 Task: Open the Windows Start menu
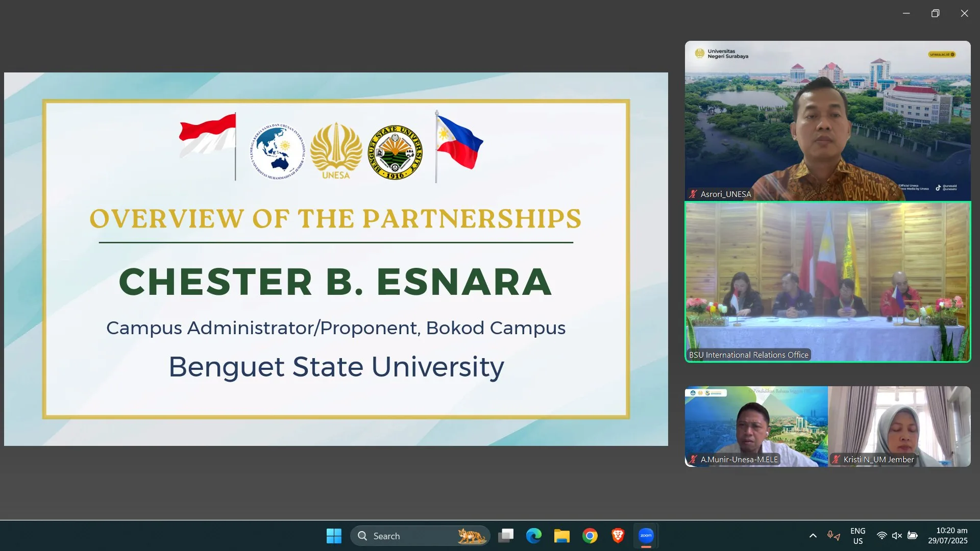pos(334,536)
